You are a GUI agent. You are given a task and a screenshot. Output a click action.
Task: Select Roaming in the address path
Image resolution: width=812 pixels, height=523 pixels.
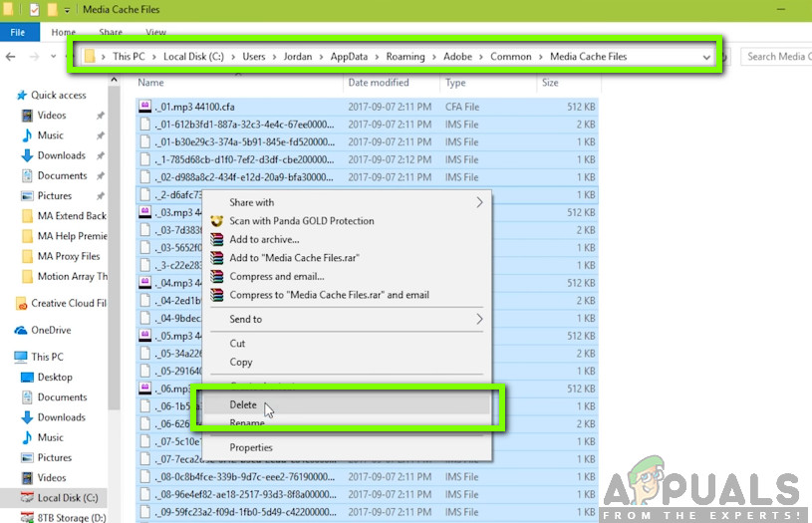[406, 57]
